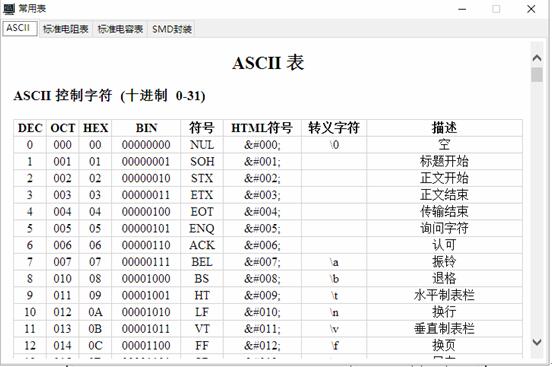This screenshot has height=367, width=552.
Task: Open the SMD封装 tab
Action: click(x=172, y=29)
